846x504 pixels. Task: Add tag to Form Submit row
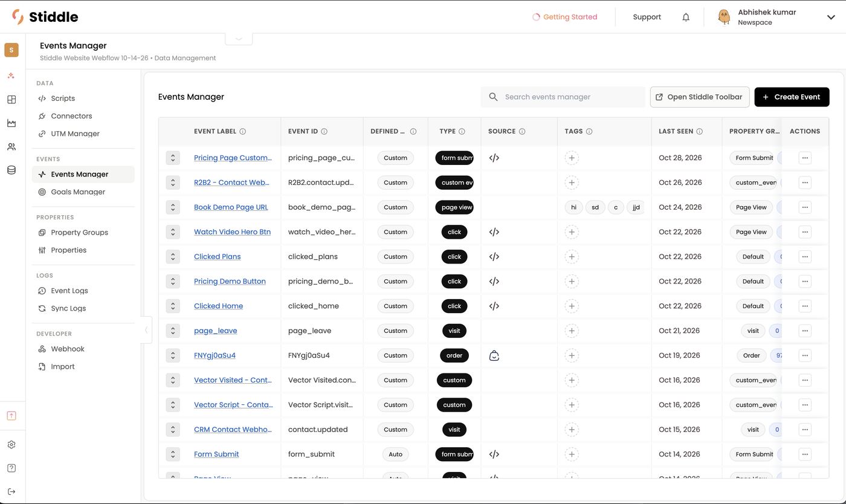pos(572,454)
